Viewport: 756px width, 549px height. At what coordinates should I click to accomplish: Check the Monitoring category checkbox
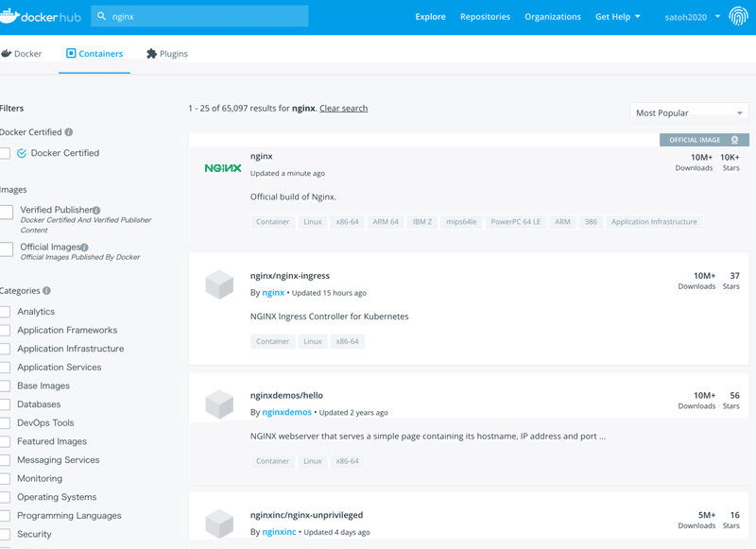(x=5, y=479)
